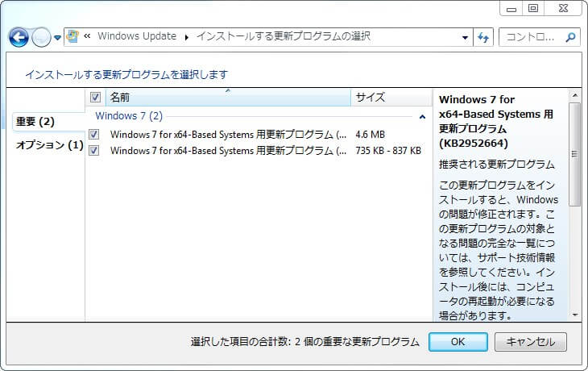588x371 pixels.
Task: Open recent pages dropdown beside navigation arrows
Action: pos(57,38)
